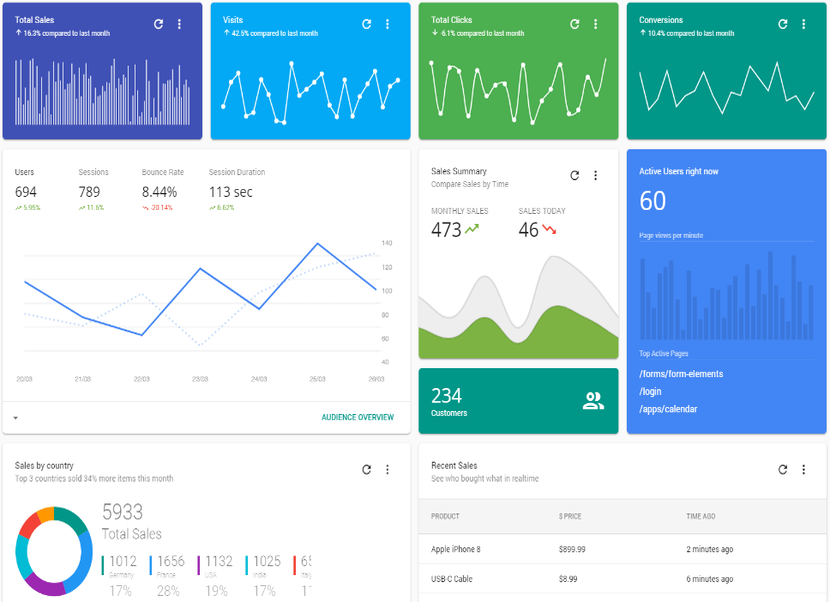Refresh the Conversions card
This screenshot has height=602, width=830.
(x=782, y=24)
